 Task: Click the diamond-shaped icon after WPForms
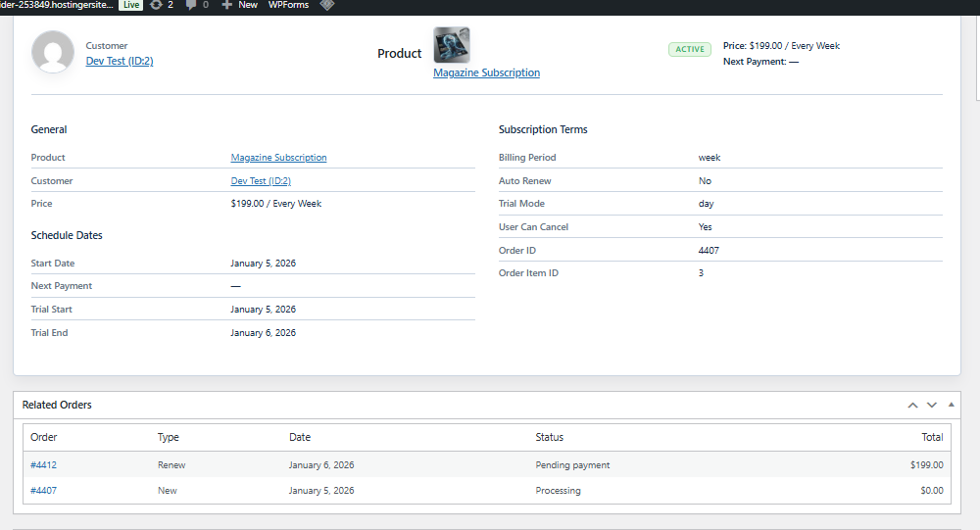point(327,5)
